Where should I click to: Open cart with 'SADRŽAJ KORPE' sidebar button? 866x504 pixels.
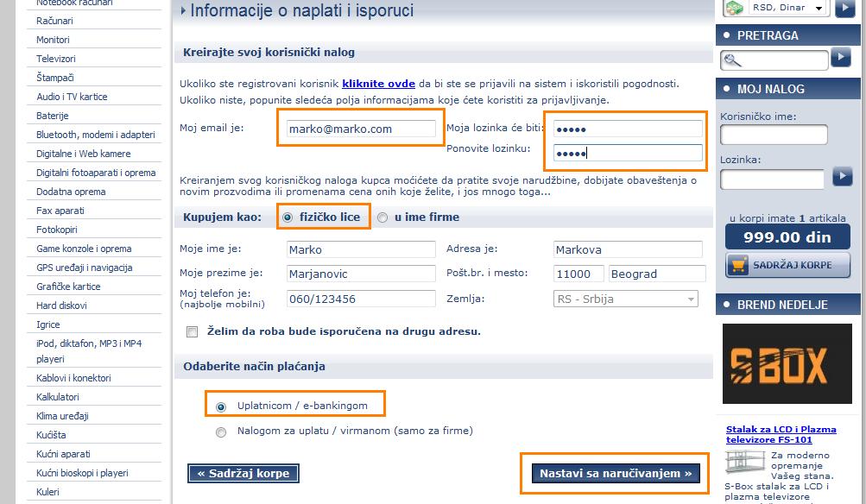click(x=788, y=265)
